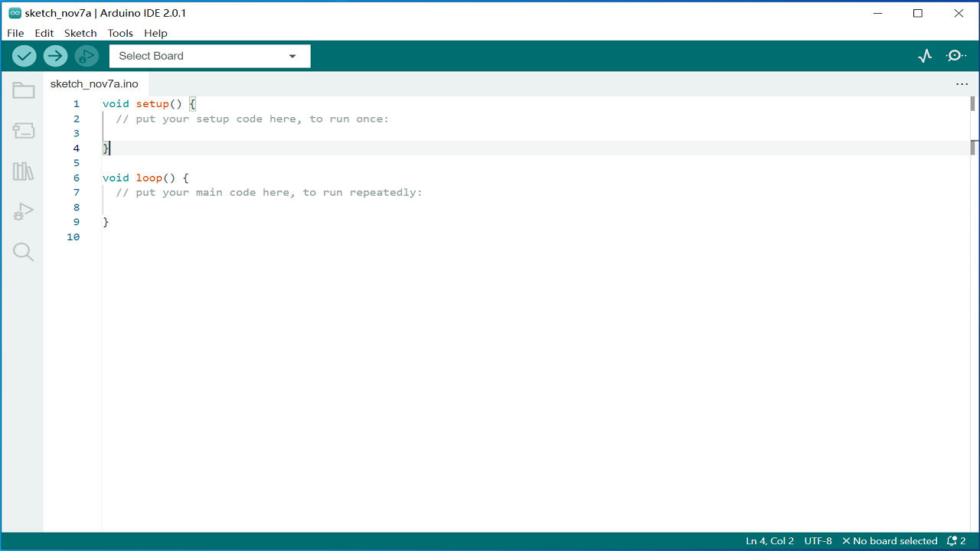Open the Tools menu

[x=120, y=33]
